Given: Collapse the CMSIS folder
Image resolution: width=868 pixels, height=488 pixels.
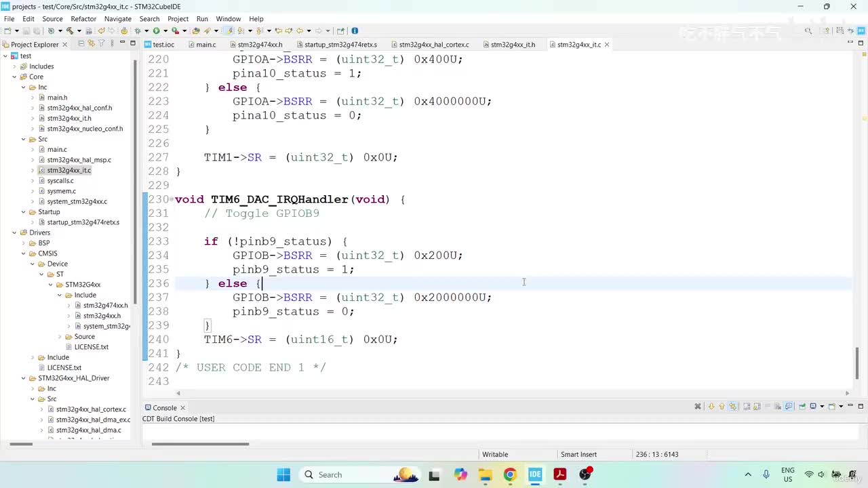Looking at the screenshot, I should coord(23,253).
